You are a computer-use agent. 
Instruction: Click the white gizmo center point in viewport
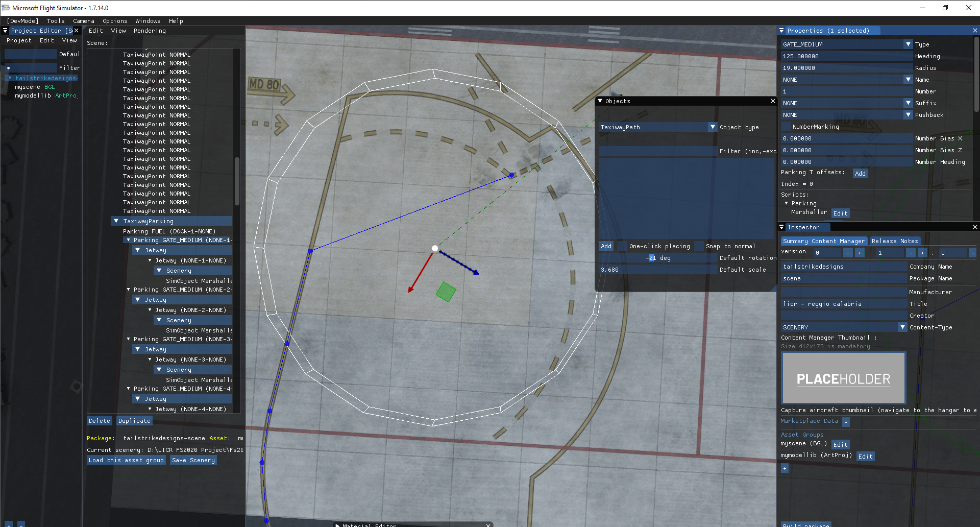tap(435, 249)
